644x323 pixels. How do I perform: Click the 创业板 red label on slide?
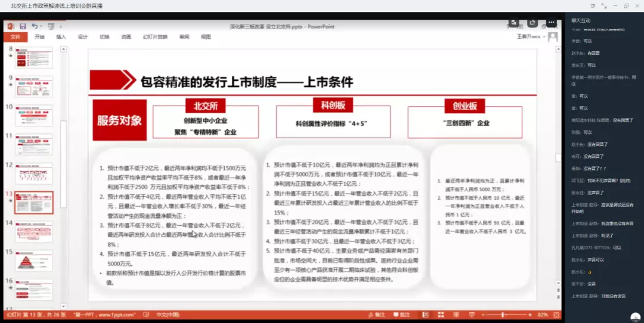click(x=465, y=106)
